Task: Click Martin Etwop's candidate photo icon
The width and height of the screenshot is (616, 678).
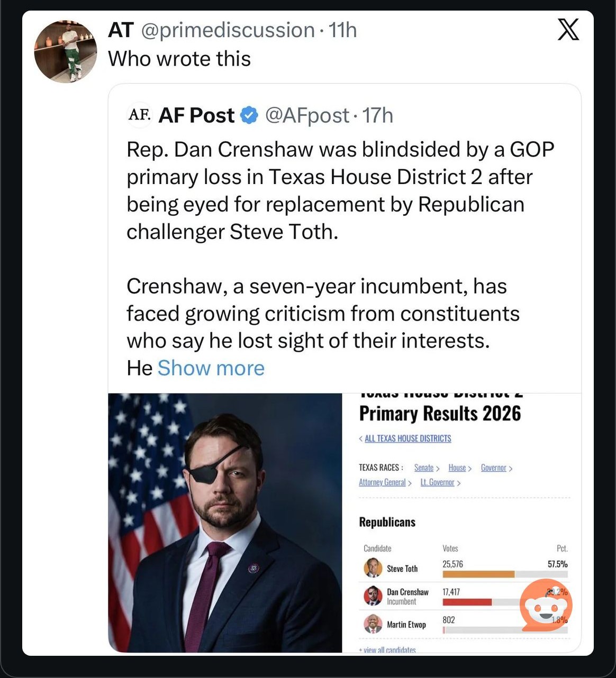Action: pos(373,624)
